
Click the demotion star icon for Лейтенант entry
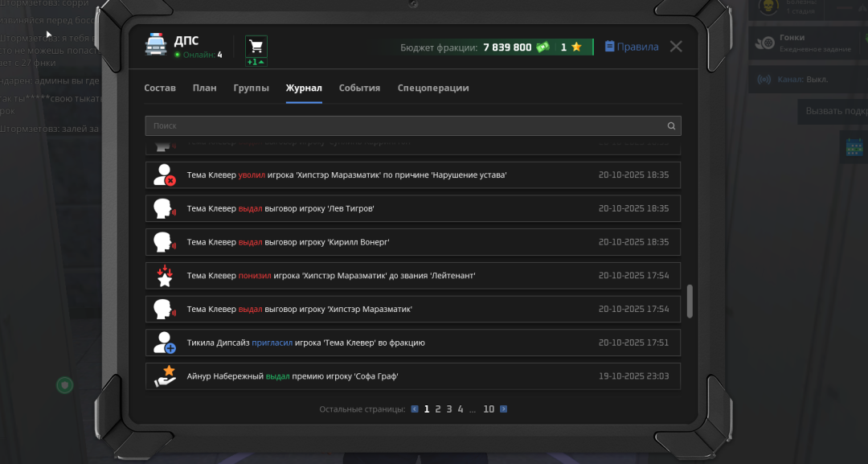pos(165,276)
